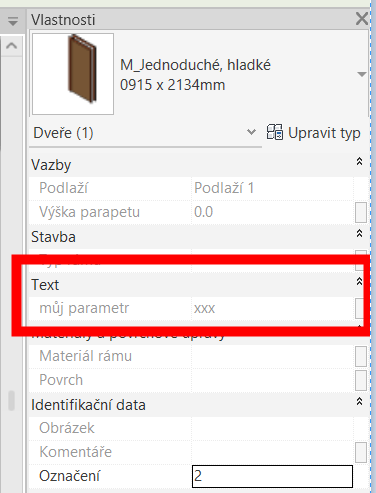Click the left panel scrollbar thumb
This screenshot has width=376, height=493.
(12, 401)
